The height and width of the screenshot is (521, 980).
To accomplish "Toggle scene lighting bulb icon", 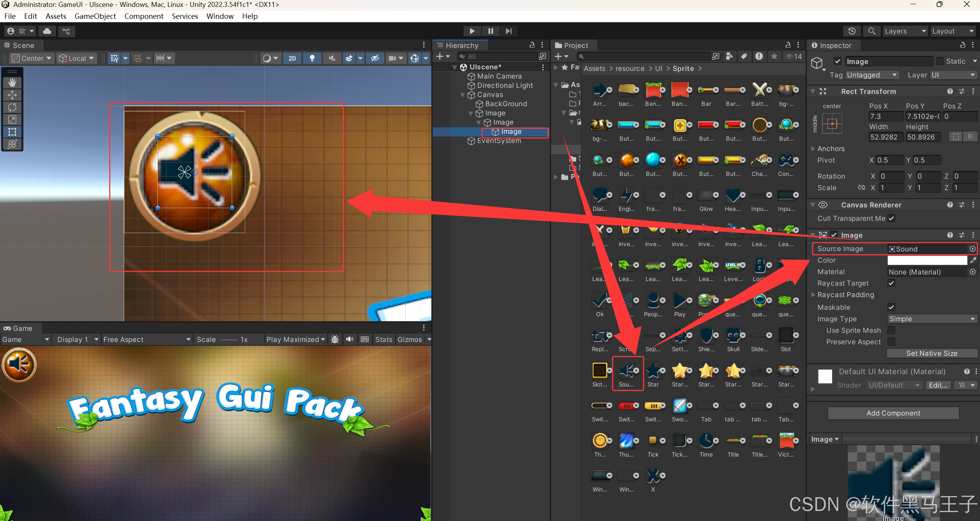I will point(312,58).
